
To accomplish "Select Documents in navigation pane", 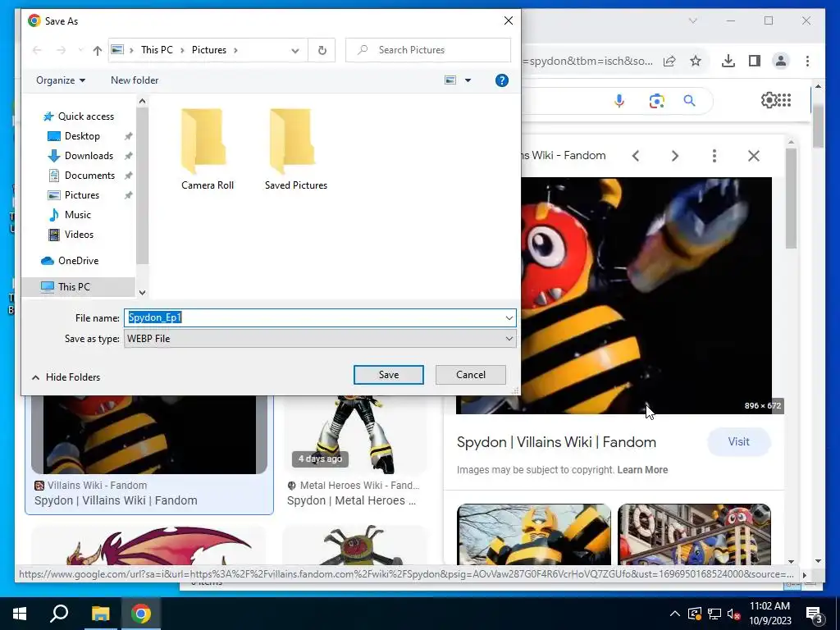I will pos(81,176).
